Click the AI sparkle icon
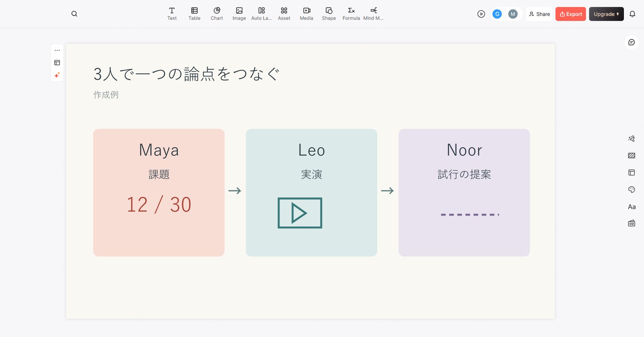This screenshot has width=644, height=337. pyautogui.click(x=57, y=75)
